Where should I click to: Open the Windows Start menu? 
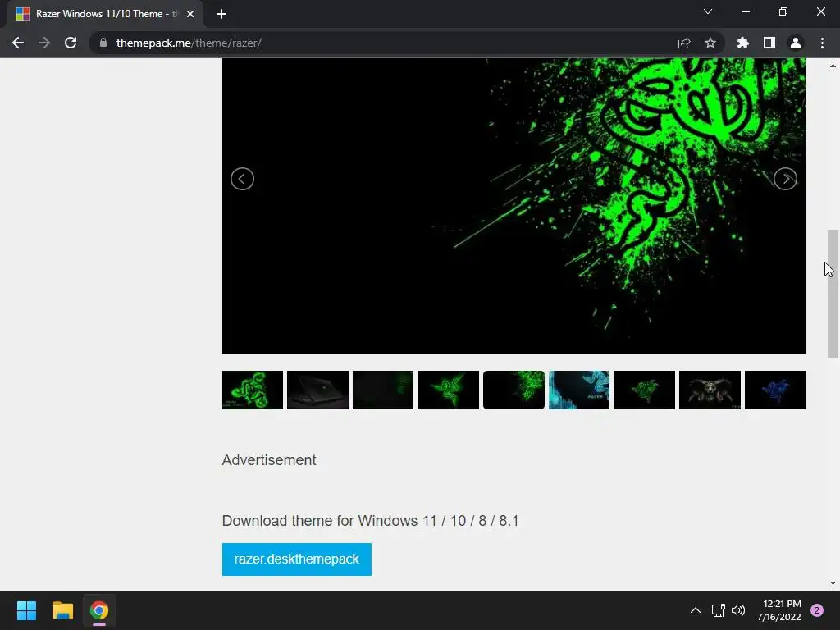(x=26, y=610)
